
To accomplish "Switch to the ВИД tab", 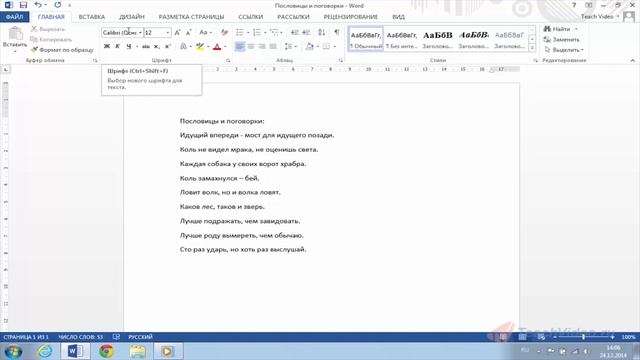I will [x=398, y=17].
